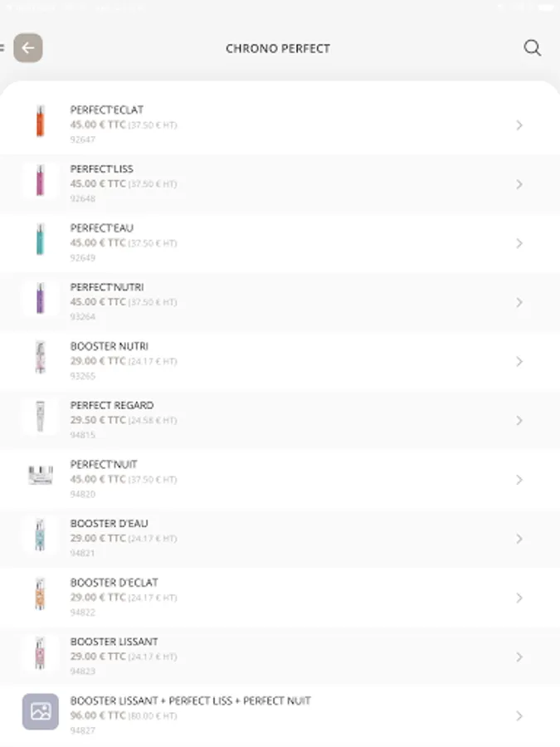
Task: Select the placeholder image icon for bundle
Action: pyautogui.click(x=41, y=712)
